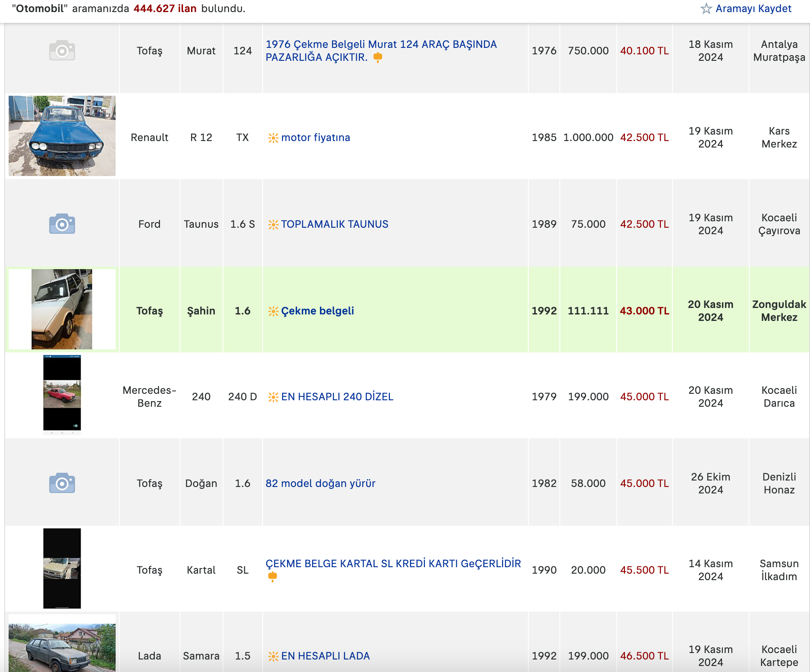
Task: Click the sun badge beside TOPLAMALIK TAUNUS
Action: pos(273,224)
